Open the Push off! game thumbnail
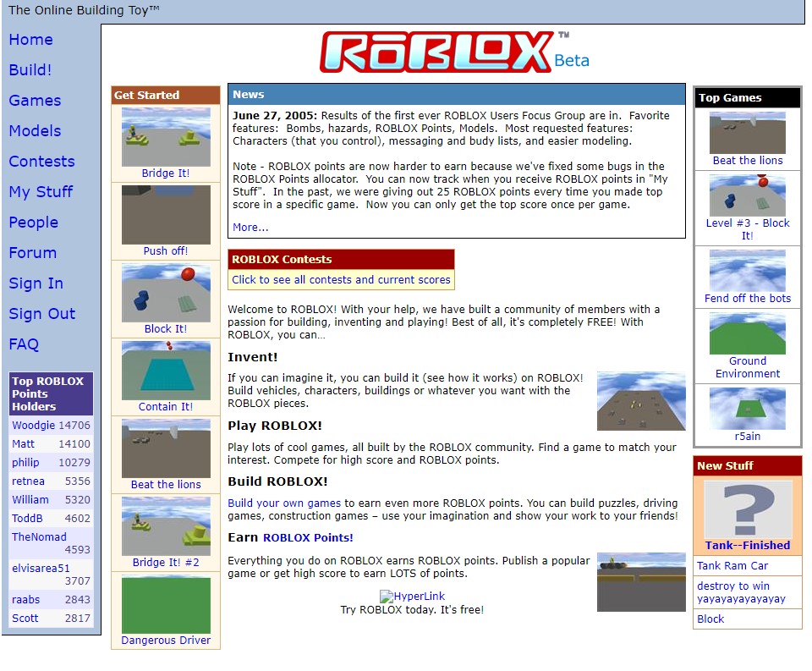Screen dimensions: 812x671 click(166, 215)
